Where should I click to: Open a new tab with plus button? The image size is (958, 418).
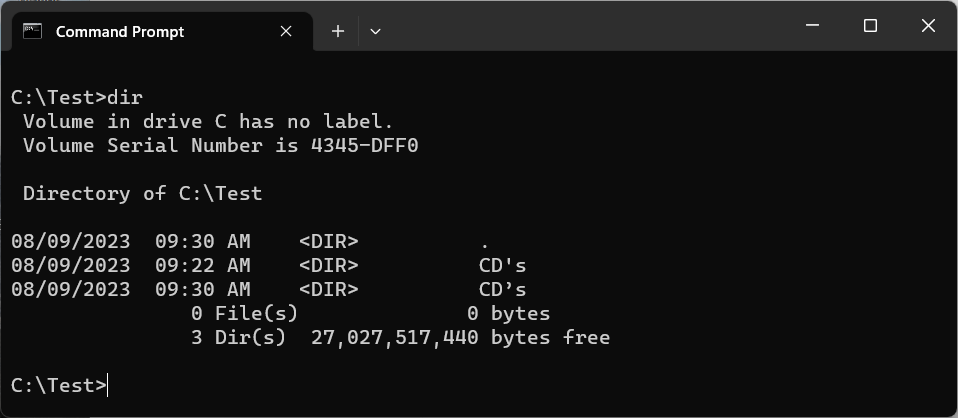point(337,31)
